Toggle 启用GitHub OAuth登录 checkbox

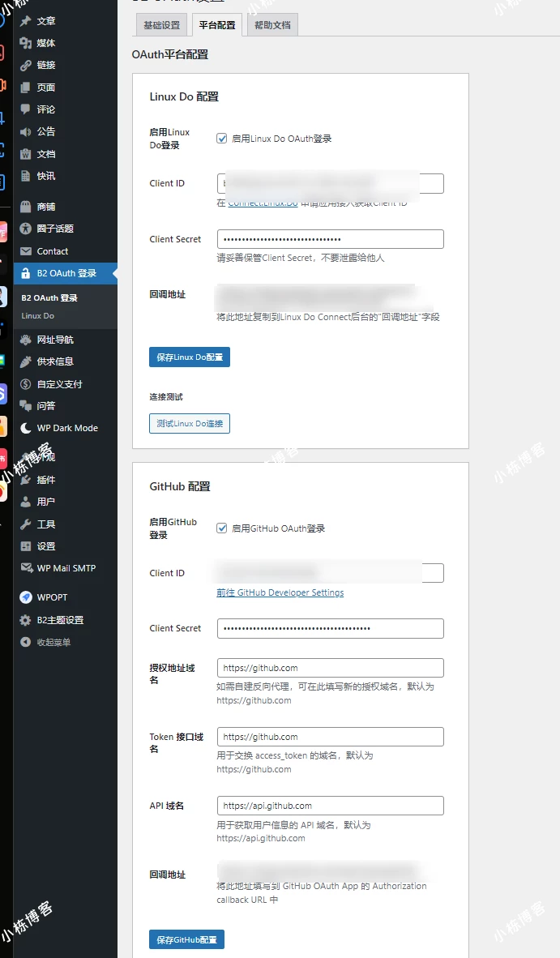point(222,528)
